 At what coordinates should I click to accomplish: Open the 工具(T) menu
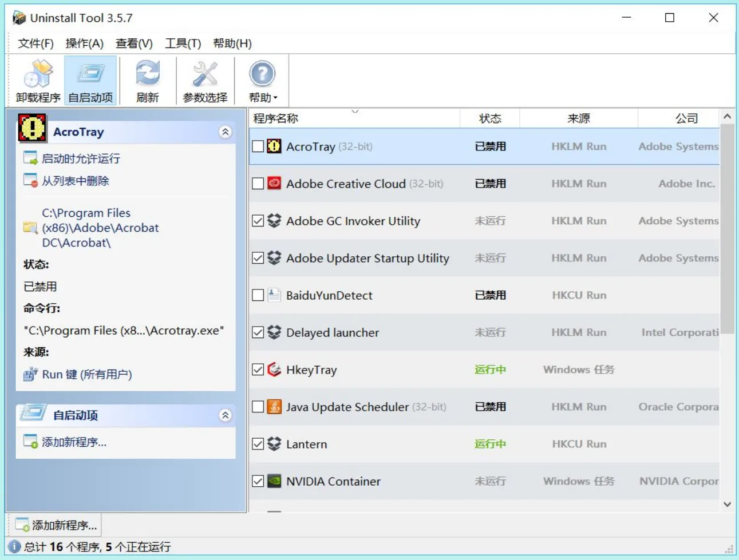(183, 43)
